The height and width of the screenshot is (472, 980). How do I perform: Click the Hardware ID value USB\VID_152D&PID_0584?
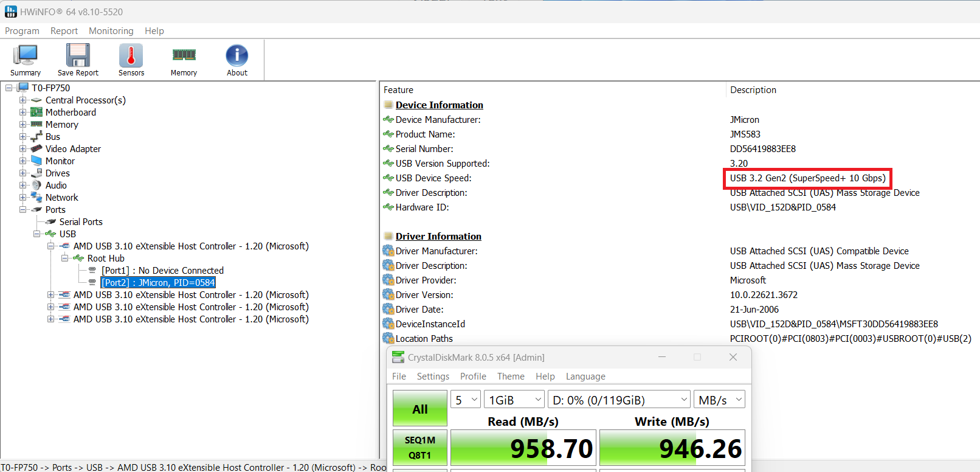pos(783,207)
